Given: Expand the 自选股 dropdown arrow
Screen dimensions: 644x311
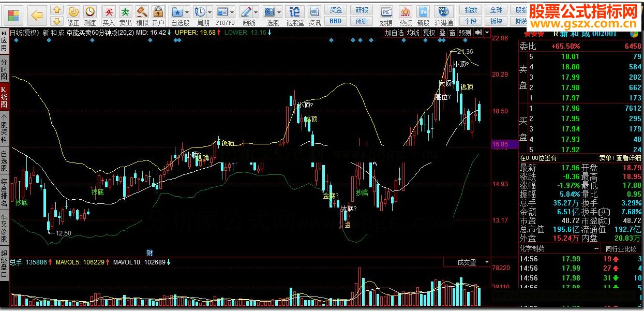Looking at the screenshot, I should click(187, 11).
